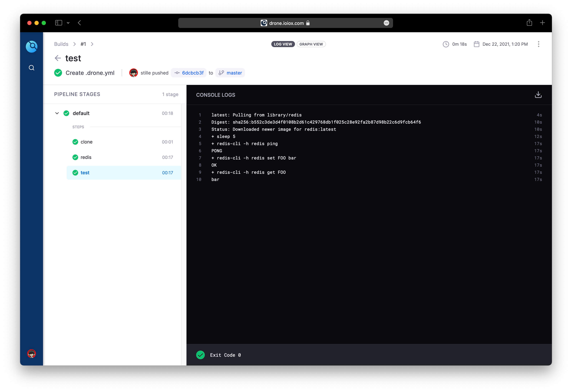Download the console logs
Image resolution: width=572 pixels, height=392 pixels.
point(538,95)
